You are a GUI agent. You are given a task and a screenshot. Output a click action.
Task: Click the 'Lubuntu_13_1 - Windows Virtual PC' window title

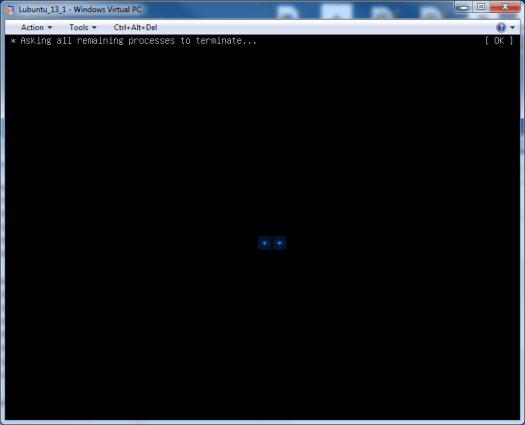point(80,9)
